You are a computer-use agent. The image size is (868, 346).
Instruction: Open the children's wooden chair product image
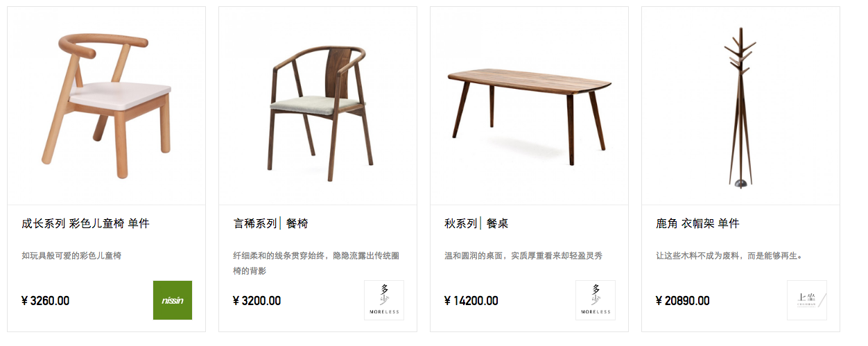107,106
